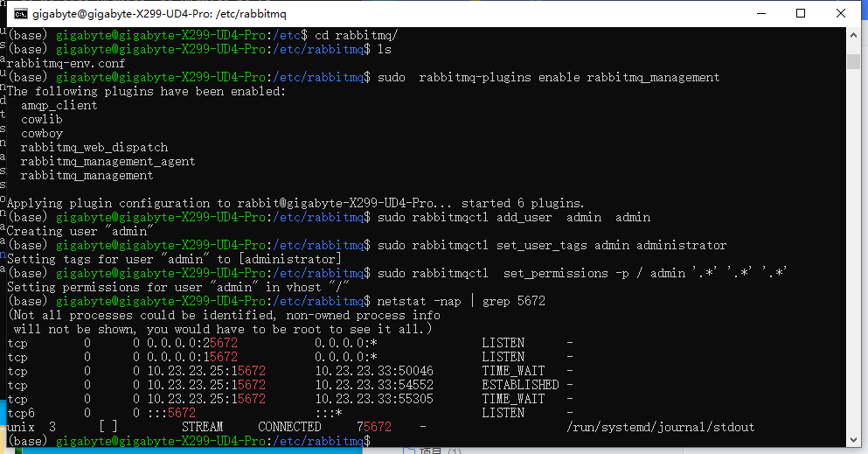Click the ':::5672' tcp6 address
The image size is (868, 454).
171,413
